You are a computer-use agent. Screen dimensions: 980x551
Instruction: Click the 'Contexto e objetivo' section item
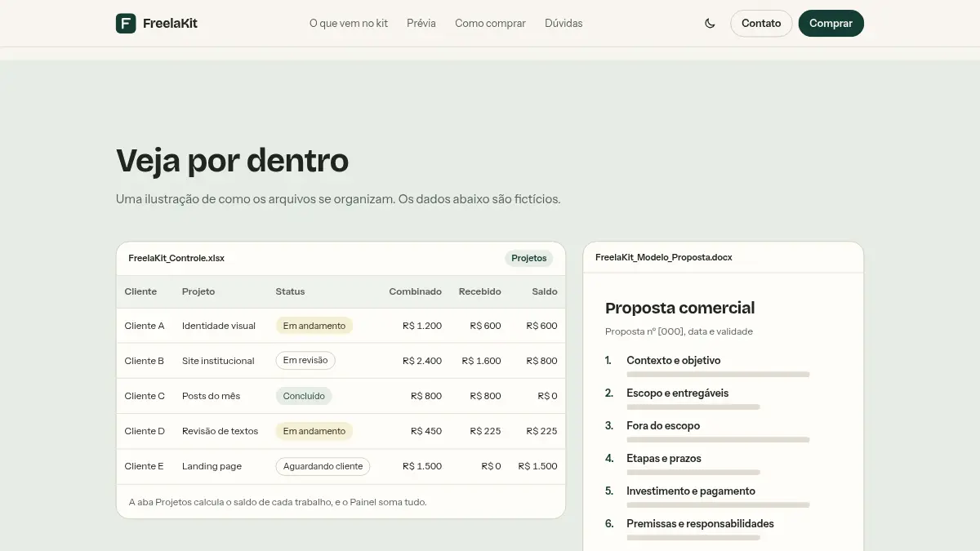point(674,360)
